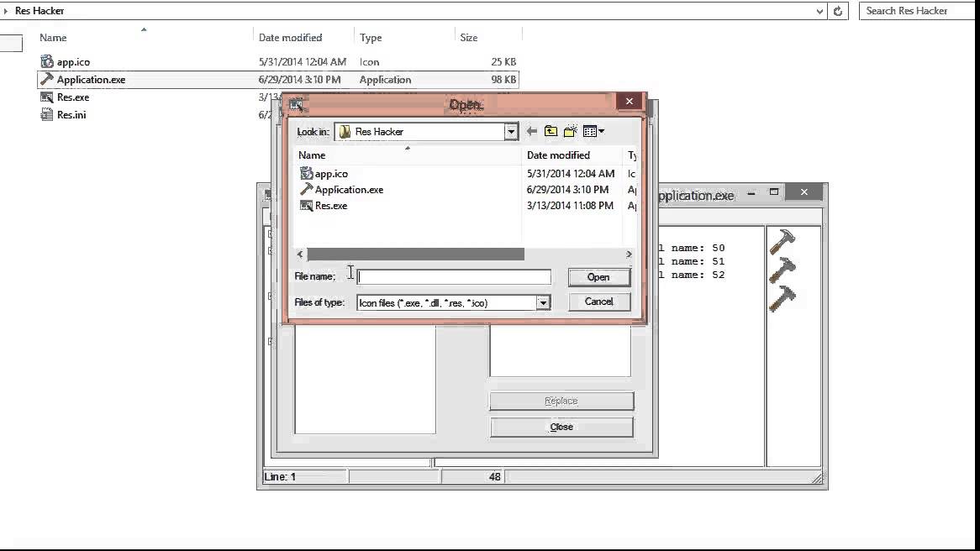Select first hammer icon in Resource Hacker preview
The width and height of the screenshot is (980, 551).
[x=782, y=242]
